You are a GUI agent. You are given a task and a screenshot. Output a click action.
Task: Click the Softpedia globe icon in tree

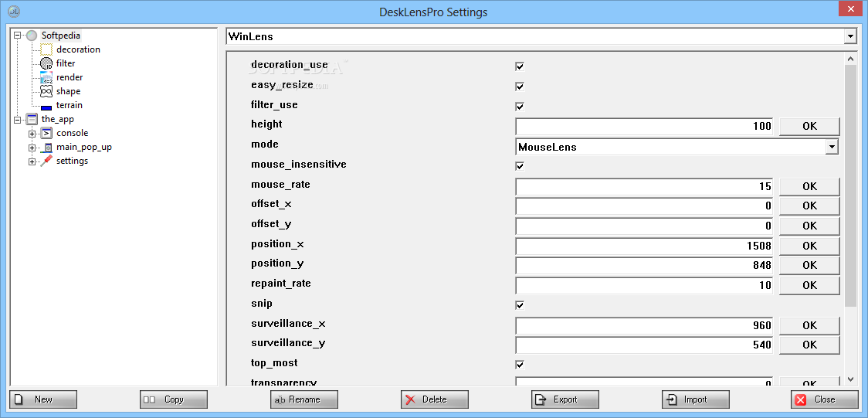[x=32, y=36]
